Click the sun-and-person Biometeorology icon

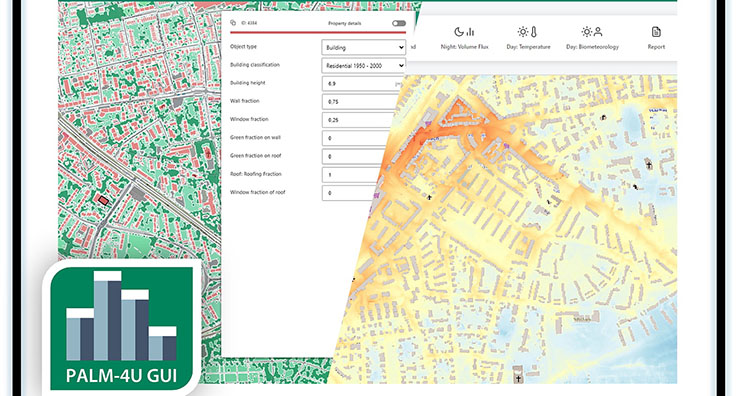click(x=592, y=32)
